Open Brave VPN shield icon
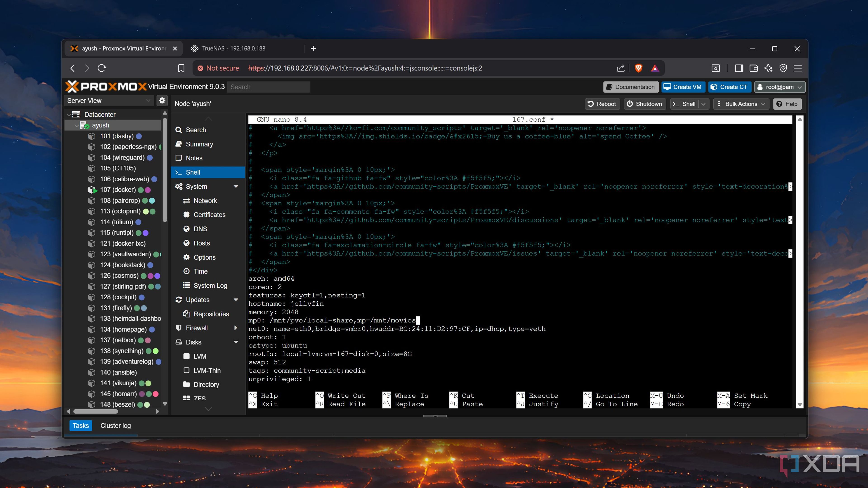Image resolution: width=868 pixels, height=488 pixels. pos(783,68)
